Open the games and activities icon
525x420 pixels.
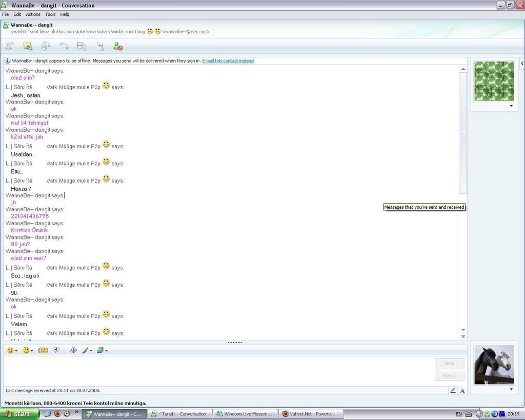click(100, 46)
